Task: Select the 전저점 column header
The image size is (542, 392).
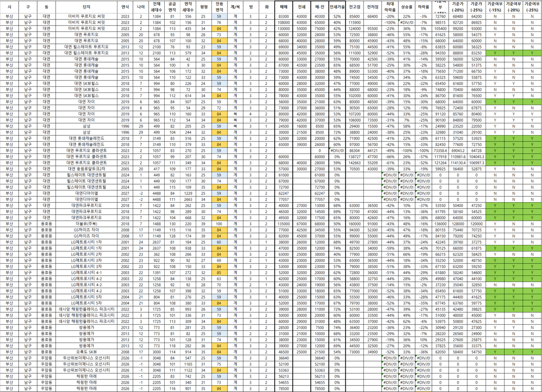Action: point(373,7)
